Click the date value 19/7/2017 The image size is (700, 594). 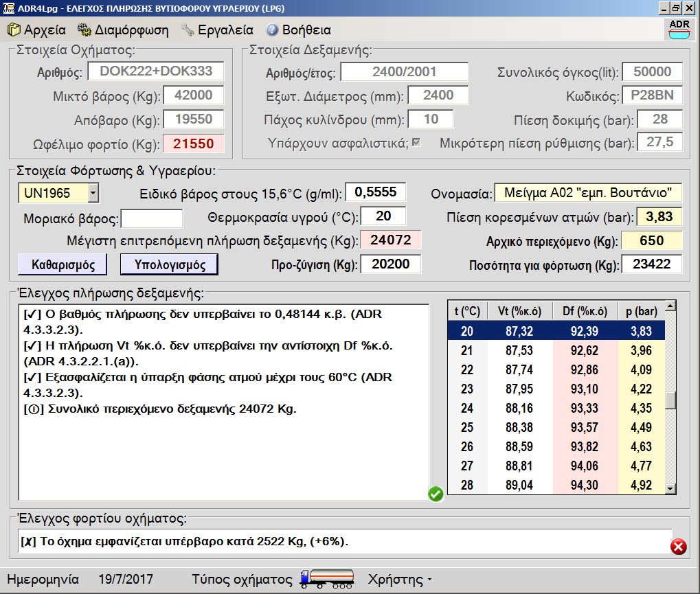click(126, 580)
